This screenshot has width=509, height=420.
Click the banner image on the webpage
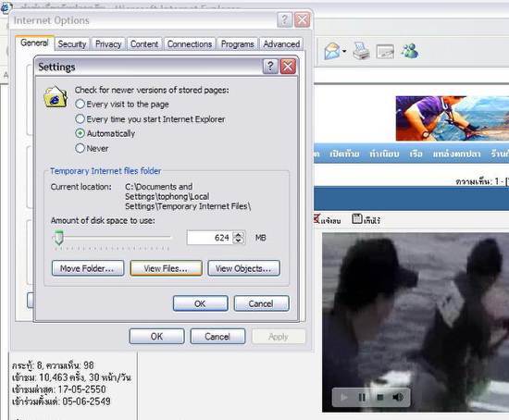pos(453,118)
